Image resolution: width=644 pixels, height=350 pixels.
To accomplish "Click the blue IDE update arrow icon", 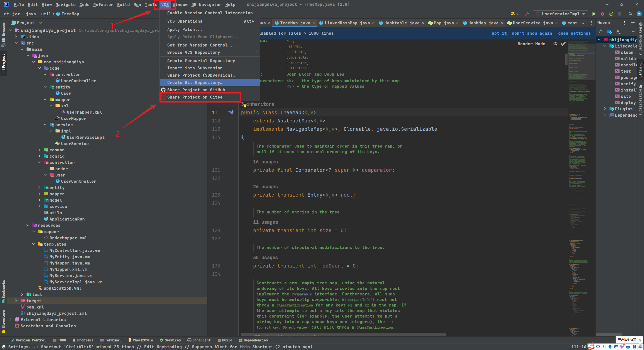I will pyautogui.click(x=639, y=14).
